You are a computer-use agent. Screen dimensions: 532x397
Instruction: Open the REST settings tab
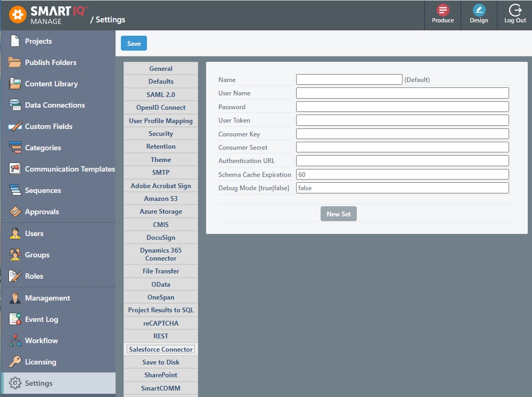[x=161, y=336]
